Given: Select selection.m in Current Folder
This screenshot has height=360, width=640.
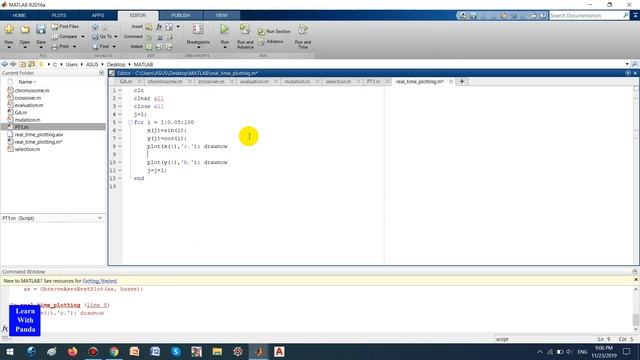Looking at the screenshot, I should coord(27,149).
